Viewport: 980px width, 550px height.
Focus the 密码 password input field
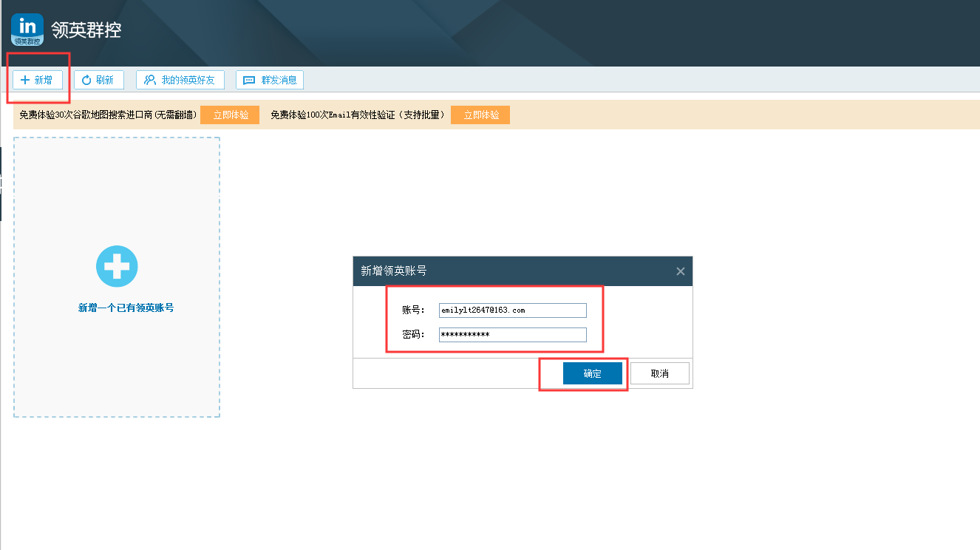(x=512, y=335)
